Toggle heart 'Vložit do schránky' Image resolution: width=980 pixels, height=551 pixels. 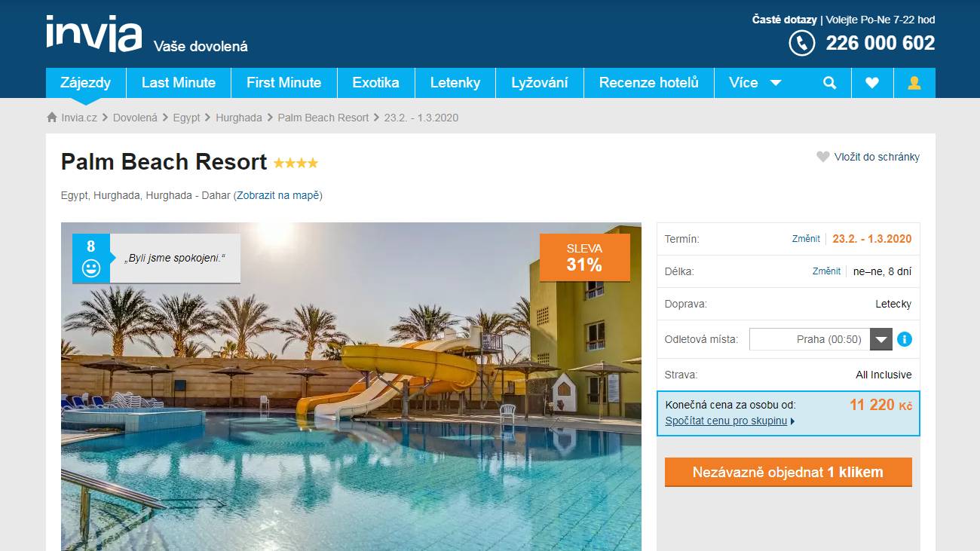coord(868,157)
